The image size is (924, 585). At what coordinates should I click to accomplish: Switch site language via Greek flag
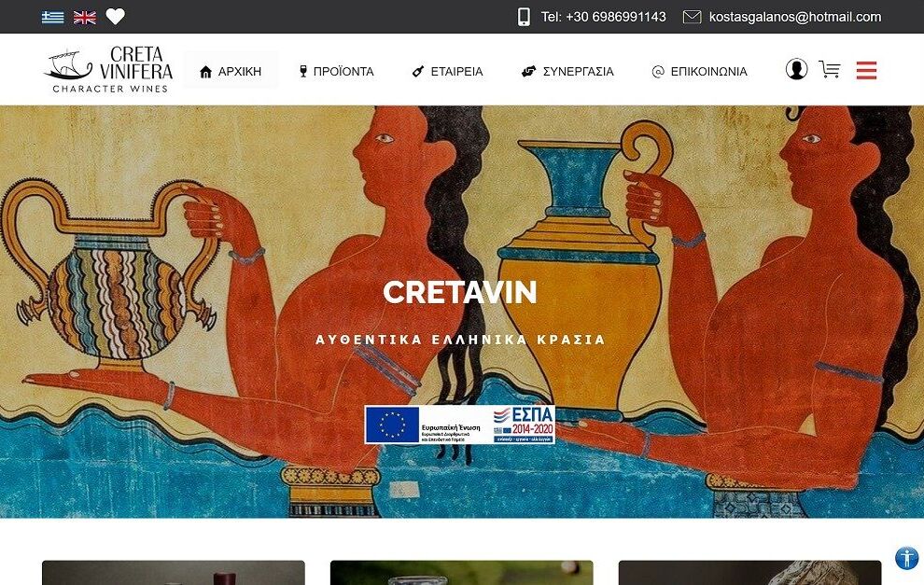pos(52,17)
